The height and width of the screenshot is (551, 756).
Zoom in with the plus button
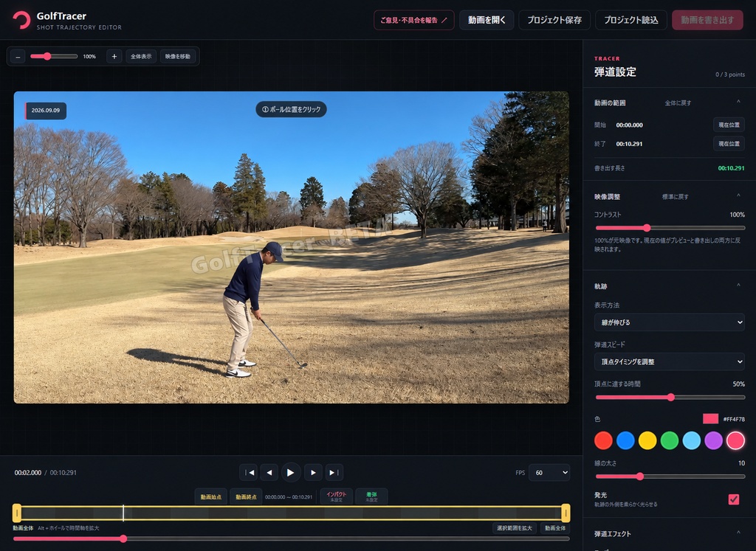pyautogui.click(x=114, y=56)
